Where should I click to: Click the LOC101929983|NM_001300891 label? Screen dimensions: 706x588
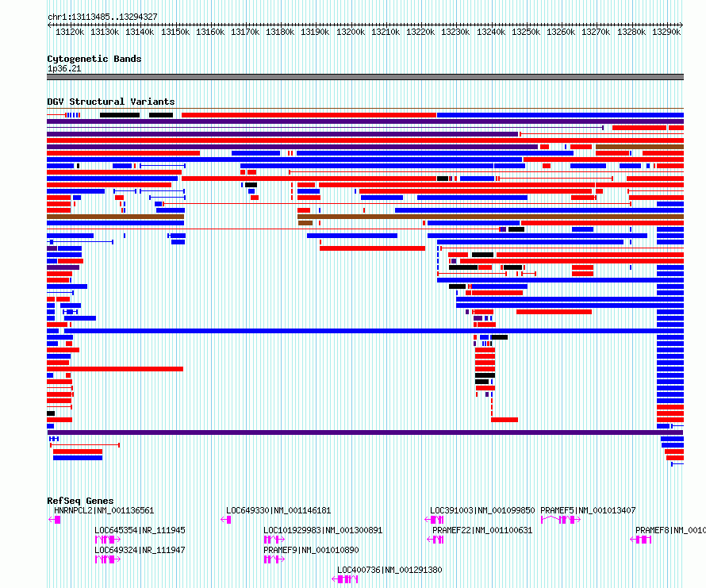323,530
